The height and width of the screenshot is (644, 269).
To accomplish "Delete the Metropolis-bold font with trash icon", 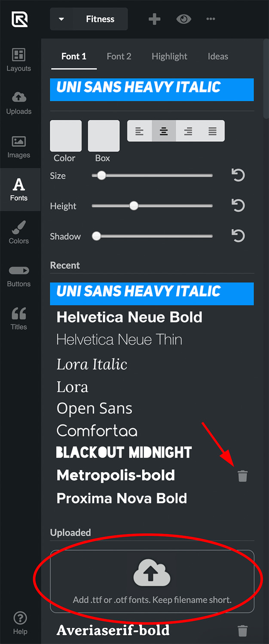I will point(243,476).
